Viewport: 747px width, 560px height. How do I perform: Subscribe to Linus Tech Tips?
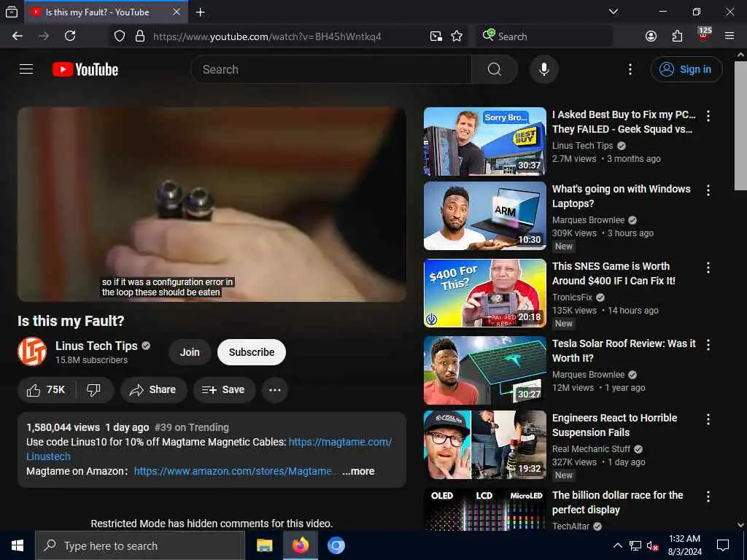pos(252,352)
